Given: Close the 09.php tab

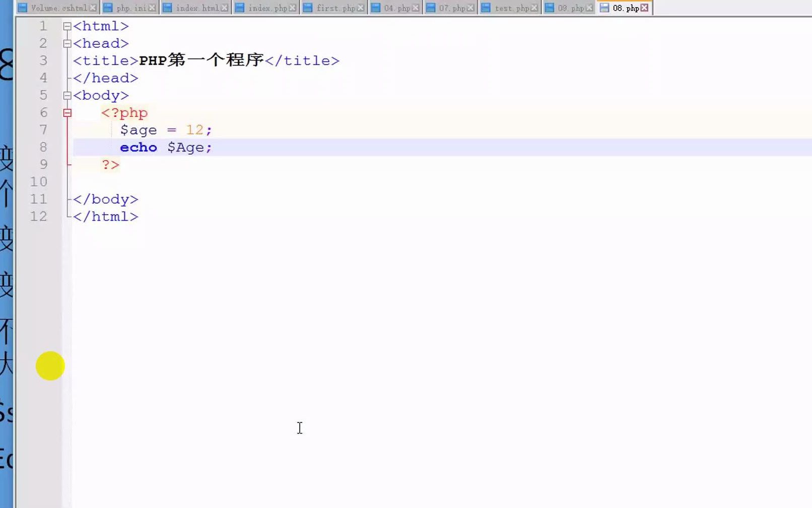Looking at the screenshot, I should (589, 8).
